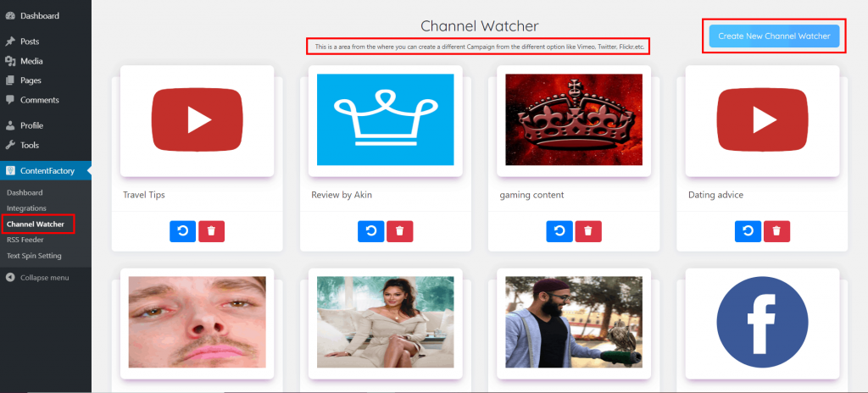
Task: Delete the Dating advice channel watcher
Action: click(x=776, y=231)
